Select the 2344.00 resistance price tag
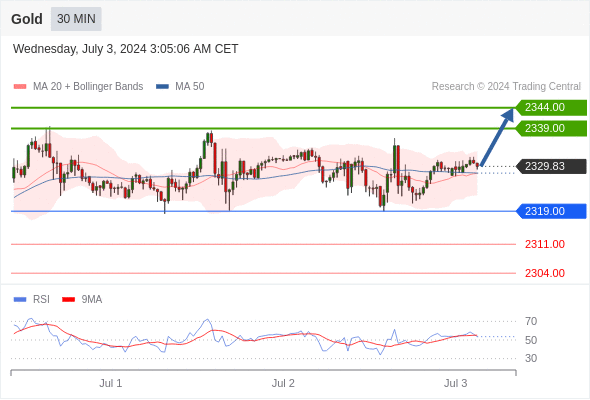Image resolution: width=590 pixels, height=400 pixels. point(551,108)
